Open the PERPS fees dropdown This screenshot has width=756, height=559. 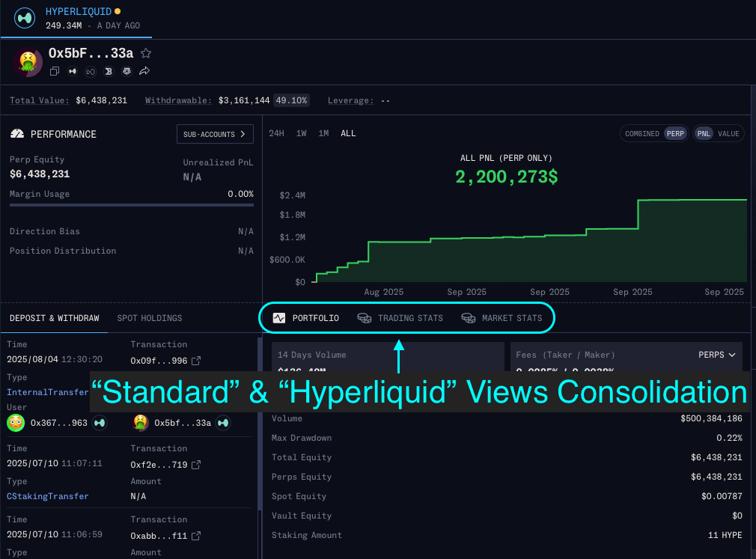(716, 355)
